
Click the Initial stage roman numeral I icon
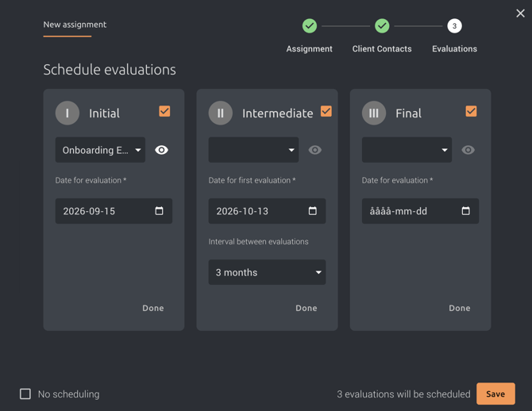pos(67,113)
